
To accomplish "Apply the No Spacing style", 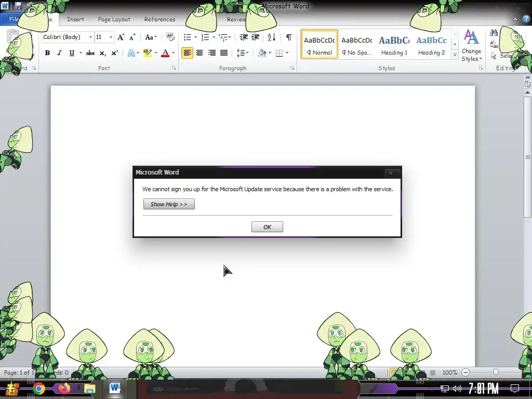I will tap(356, 45).
